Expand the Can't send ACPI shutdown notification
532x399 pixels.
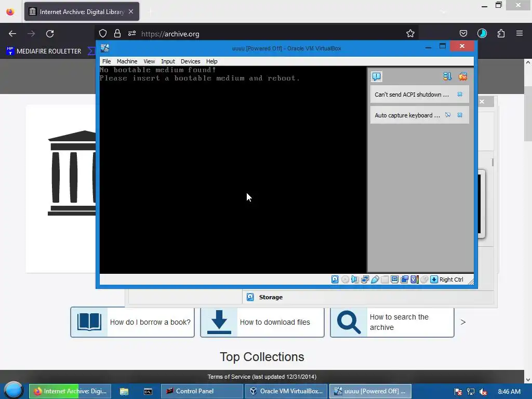coord(411,95)
